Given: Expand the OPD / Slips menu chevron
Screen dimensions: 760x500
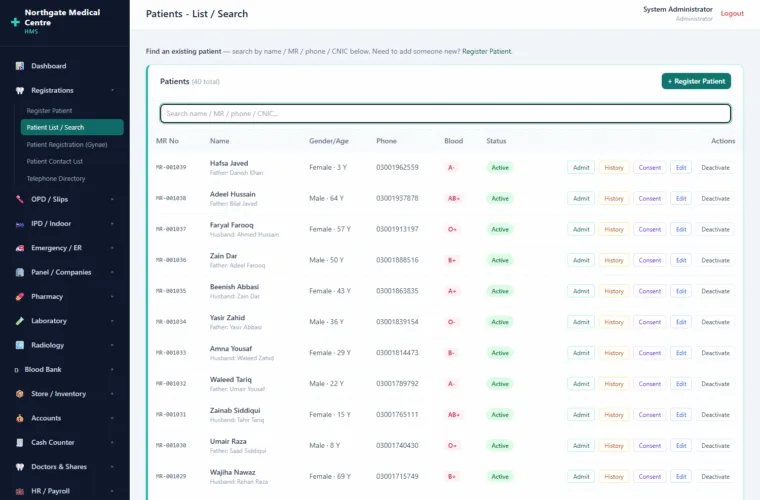Looking at the screenshot, I should click(112, 199).
